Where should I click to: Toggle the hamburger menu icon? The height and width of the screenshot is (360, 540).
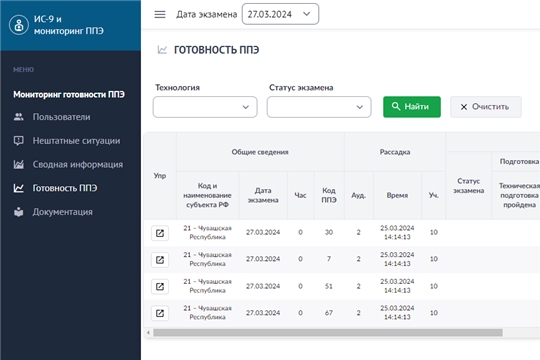click(x=160, y=14)
